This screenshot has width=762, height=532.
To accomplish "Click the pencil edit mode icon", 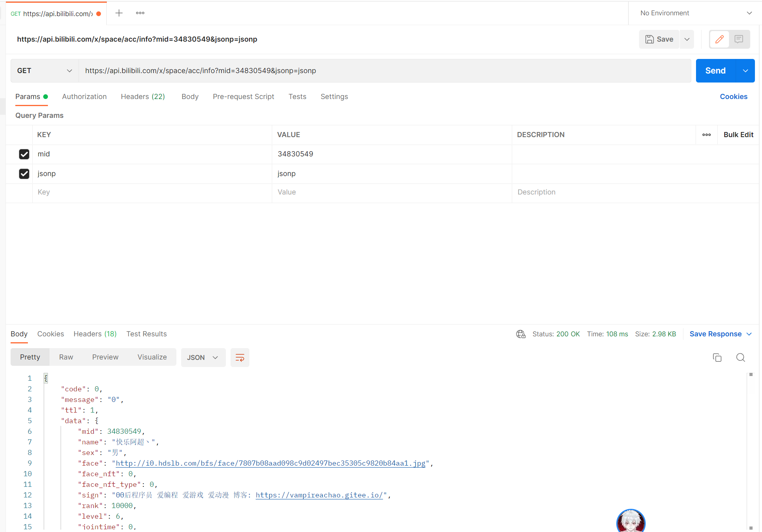I will pos(719,39).
